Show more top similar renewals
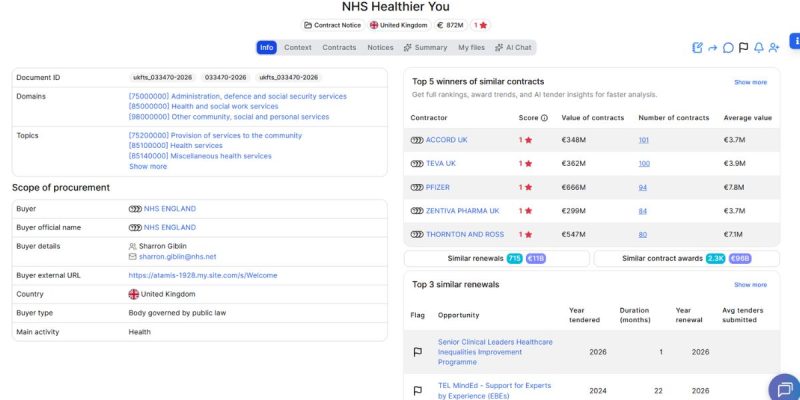Screen dimensions: 800x400 coord(750,285)
